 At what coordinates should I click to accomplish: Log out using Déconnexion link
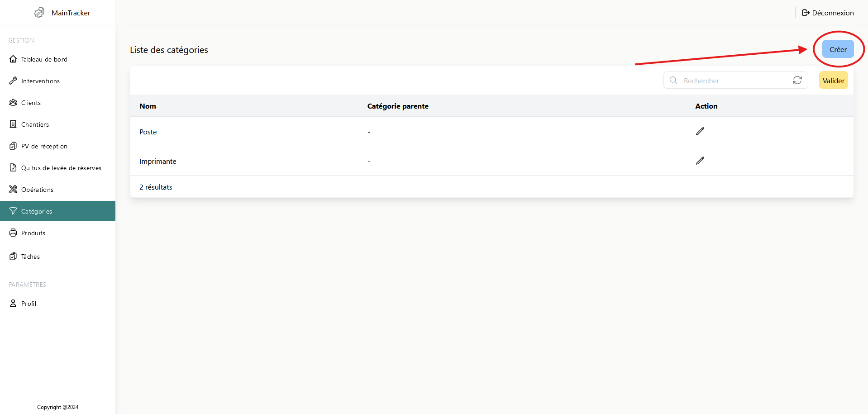828,13
